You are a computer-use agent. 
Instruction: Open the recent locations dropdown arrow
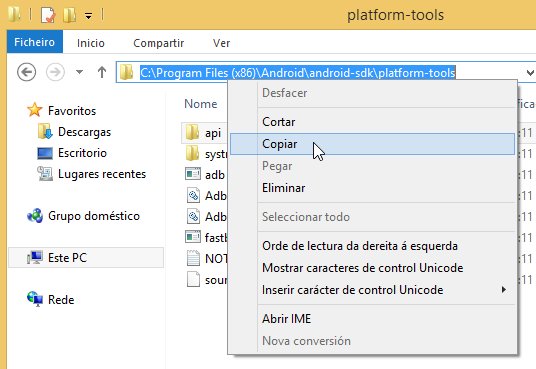pos(79,72)
